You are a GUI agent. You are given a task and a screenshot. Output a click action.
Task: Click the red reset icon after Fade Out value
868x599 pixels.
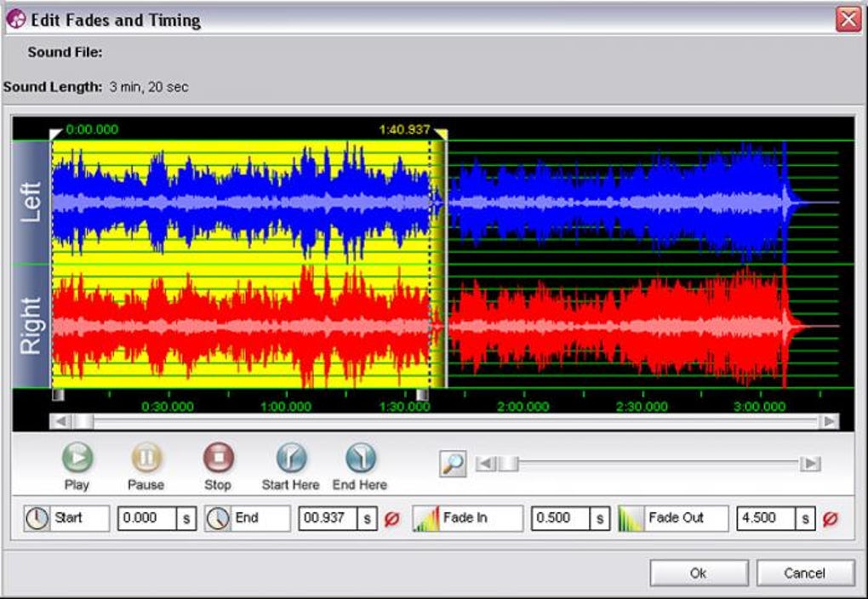click(x=830, y=519)
